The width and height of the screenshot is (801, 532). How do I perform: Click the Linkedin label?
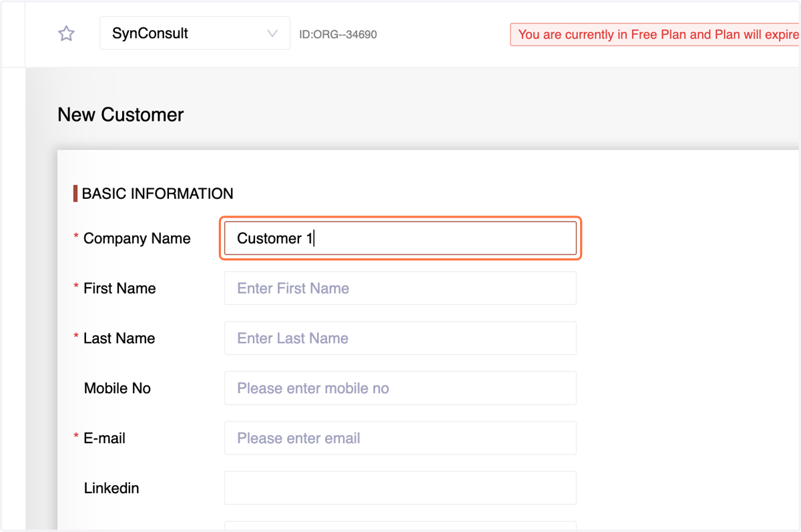point(111,488)
